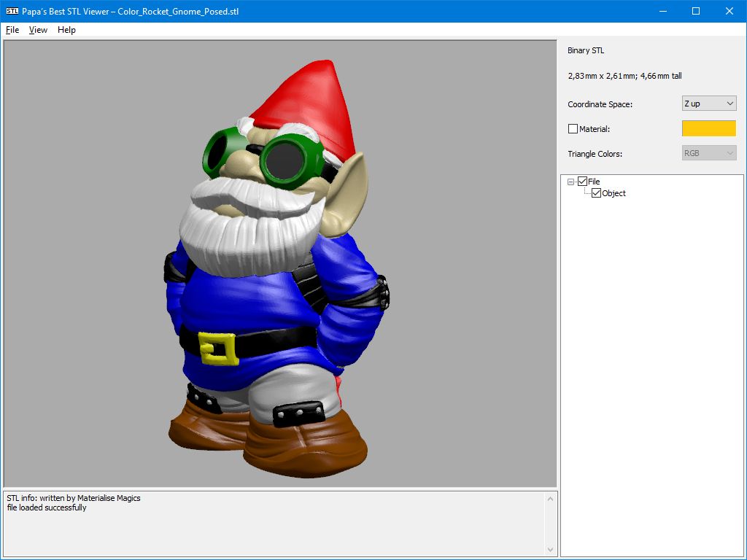Uncheck the File checkbox in the tree
Screen dimensions: 747x560
(x=582, y=182)
